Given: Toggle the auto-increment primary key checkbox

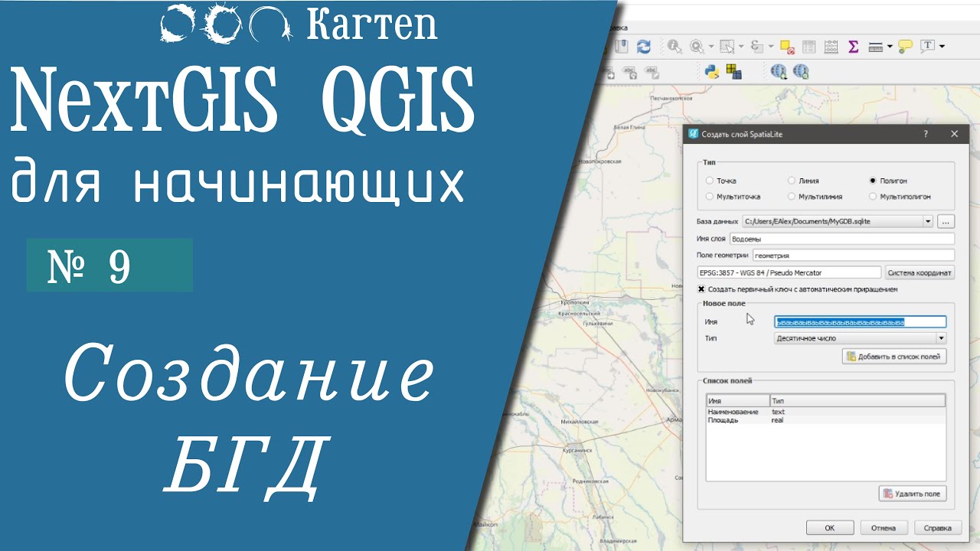Looking at the screenshot, I should 701,289.
